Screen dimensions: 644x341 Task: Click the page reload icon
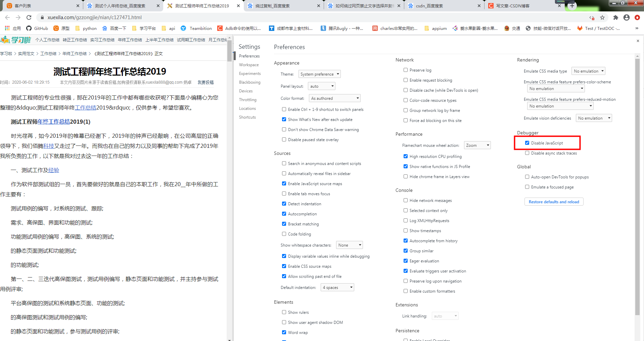point(29,17)
